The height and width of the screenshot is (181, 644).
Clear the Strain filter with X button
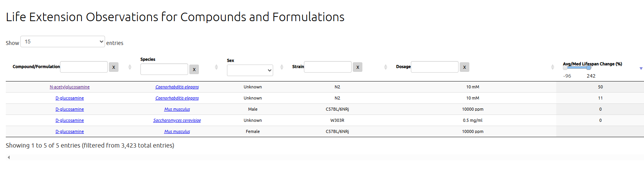coord(357,67)
